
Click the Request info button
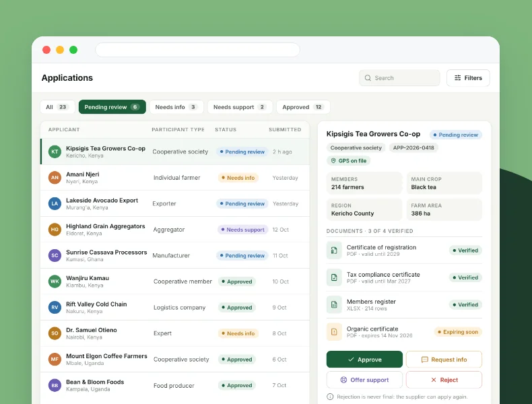tap(444, 360)
